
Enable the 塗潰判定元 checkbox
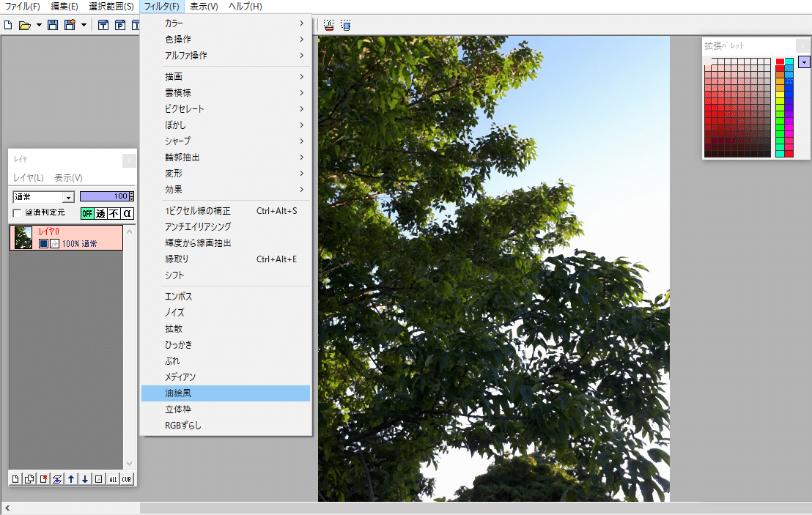click(17, 212)
